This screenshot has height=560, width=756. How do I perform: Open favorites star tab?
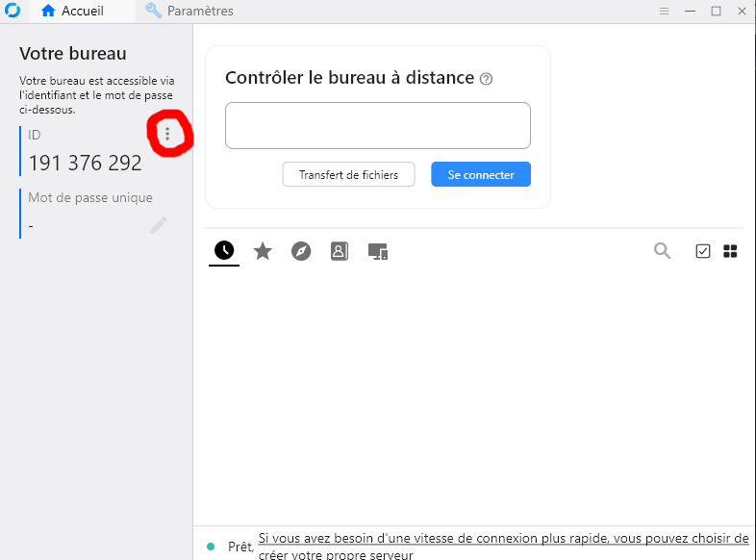[x=263, y=251]
